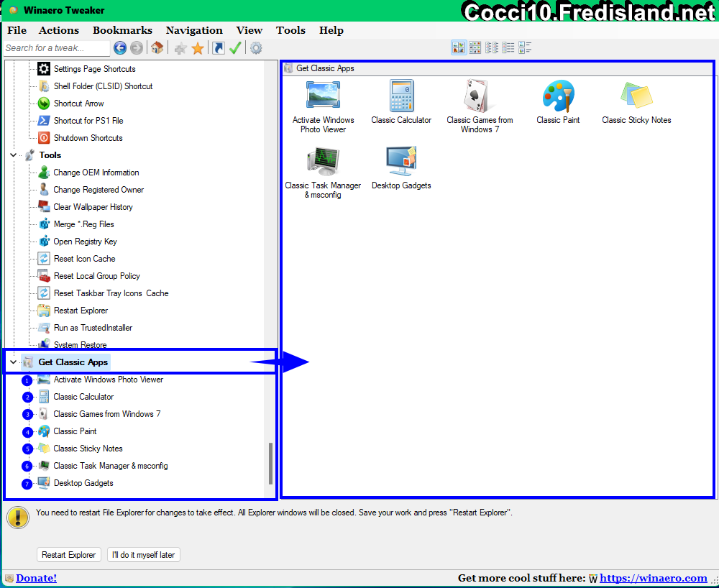Click the tree panel vertical scrollbar thumb
719x588 pixels.
(x=270, y=464)
